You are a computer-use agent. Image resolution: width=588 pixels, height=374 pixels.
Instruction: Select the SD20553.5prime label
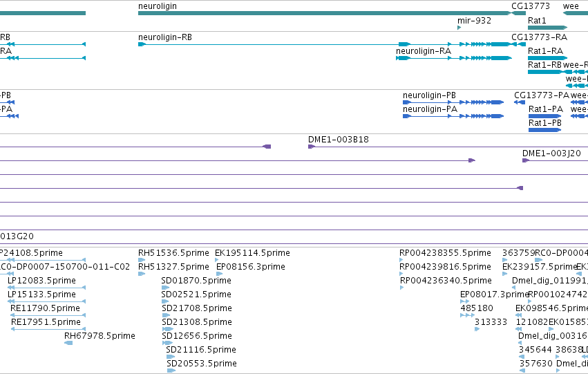pos(201,364)
